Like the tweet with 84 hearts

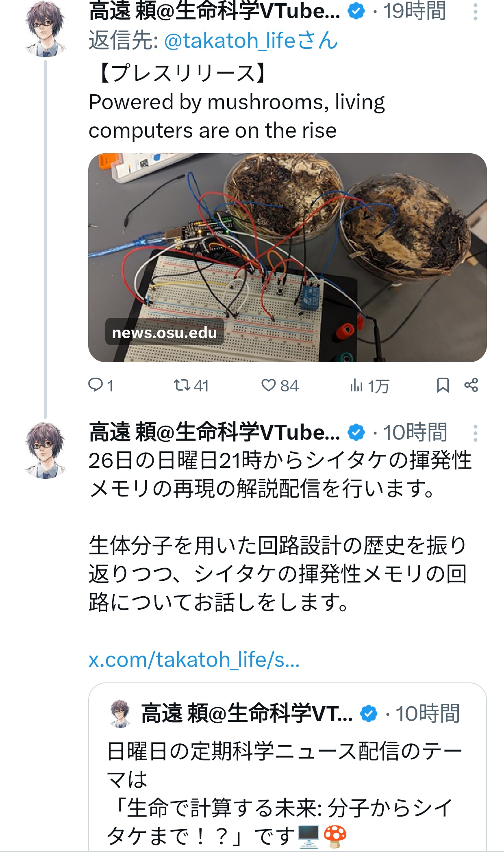pos(268,385)
